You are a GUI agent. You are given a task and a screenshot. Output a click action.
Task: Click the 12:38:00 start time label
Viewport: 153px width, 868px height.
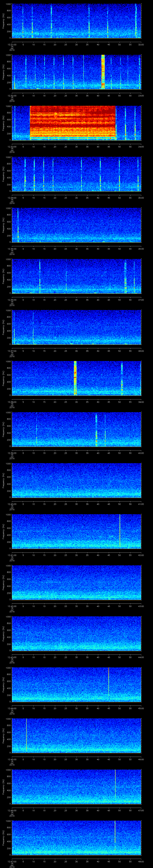(12, 402)
